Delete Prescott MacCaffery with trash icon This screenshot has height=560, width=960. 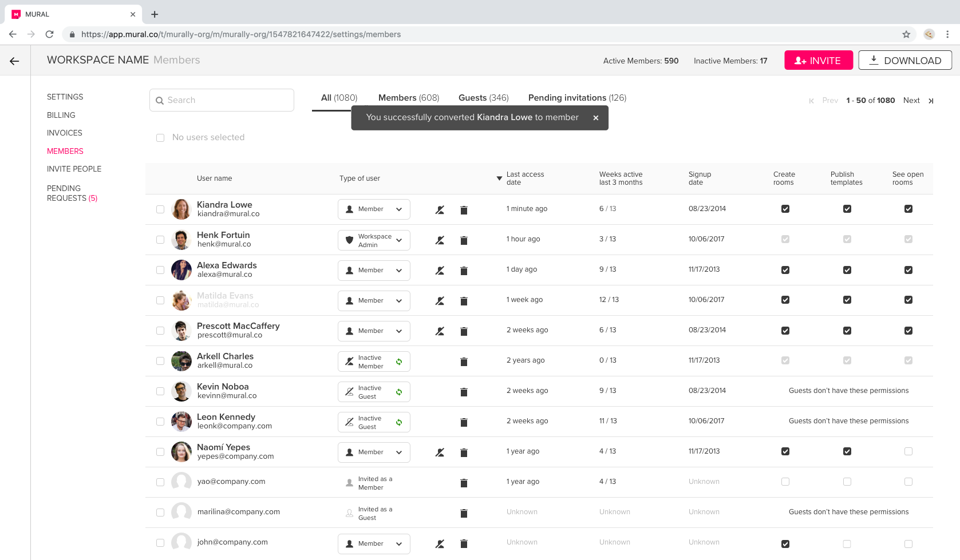(464, 331)
